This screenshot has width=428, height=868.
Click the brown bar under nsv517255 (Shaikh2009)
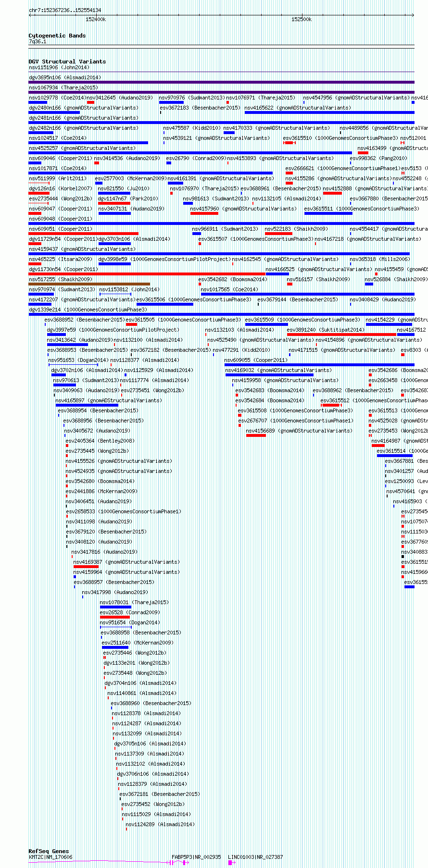click(x=89, y=284)
